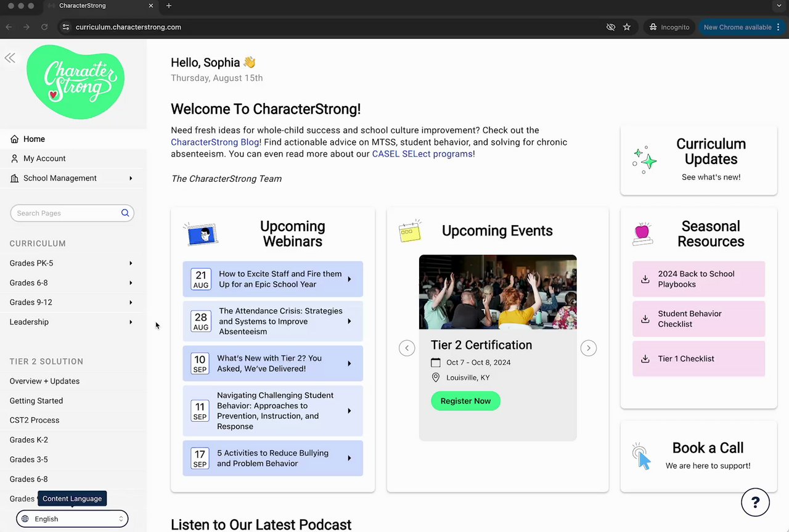Click the Tier 2 Certification event photo
This screenshot has height=532, width=789.
(x=498, y=292)
